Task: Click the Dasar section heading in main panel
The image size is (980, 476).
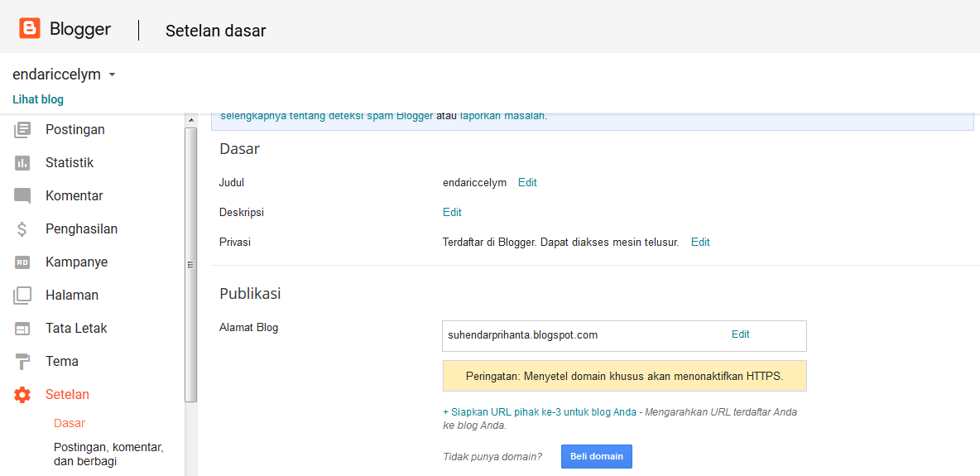Action: [239, 149]
